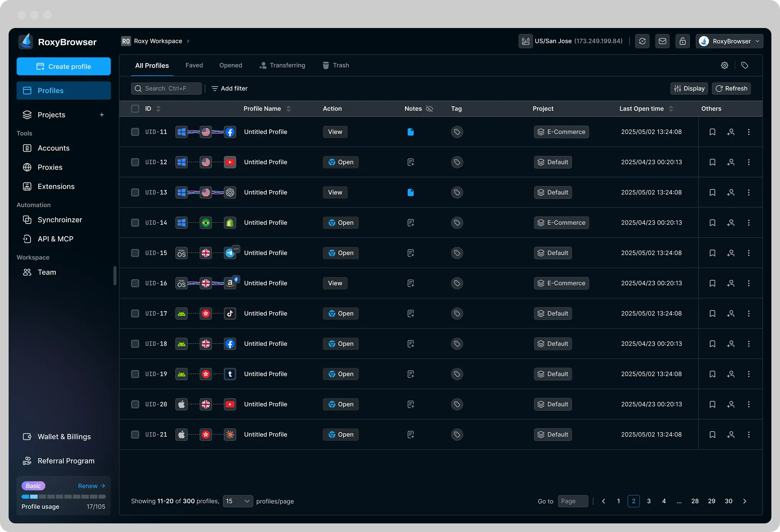The width and height of the screenshot is (780, 532).
Task: Open the profiles per page dropdown
Action: point(238,501)
